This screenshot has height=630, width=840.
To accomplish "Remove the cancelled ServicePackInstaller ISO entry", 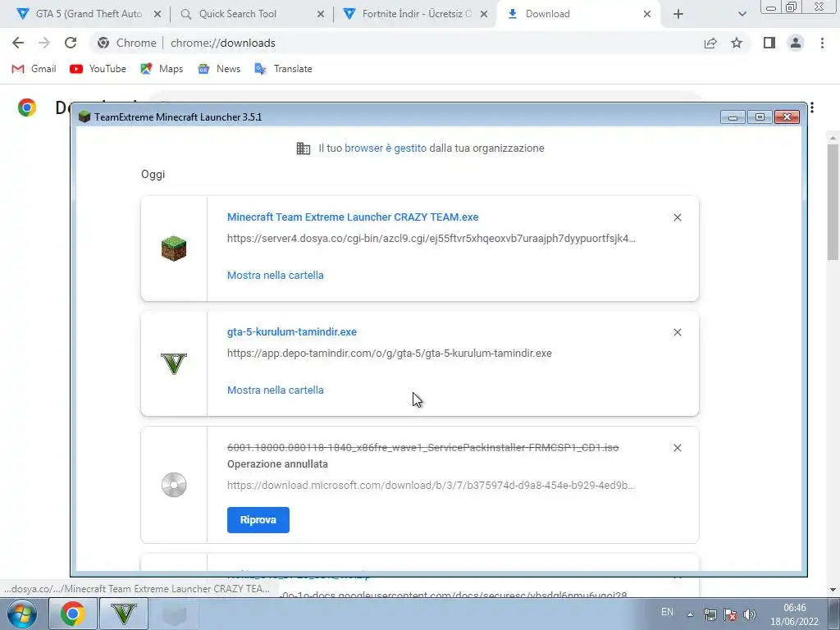I will tap(678, 448).
